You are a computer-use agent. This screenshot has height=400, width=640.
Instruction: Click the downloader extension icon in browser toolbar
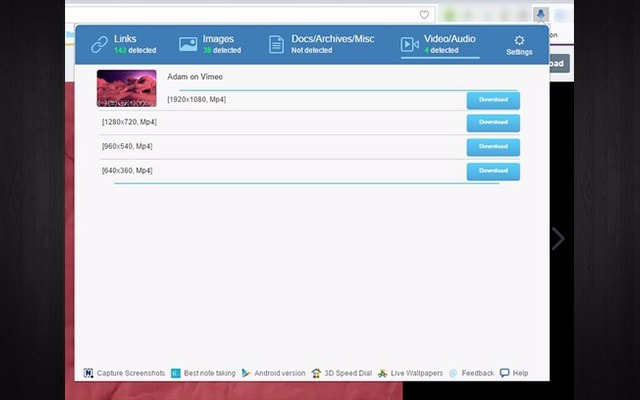540,14
